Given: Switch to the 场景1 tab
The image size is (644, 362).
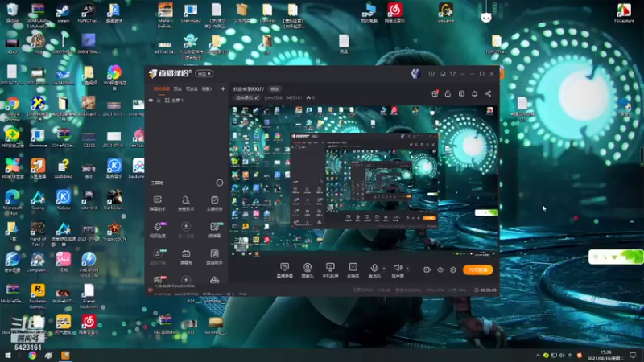Looking at the screenshot, I should 207,88.
